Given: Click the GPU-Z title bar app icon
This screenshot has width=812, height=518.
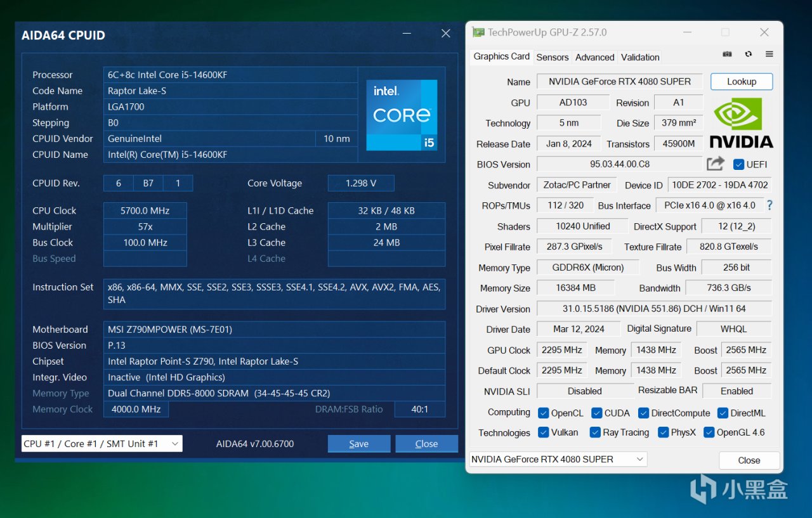Looking at the screenshot, I should pos(478,32).
